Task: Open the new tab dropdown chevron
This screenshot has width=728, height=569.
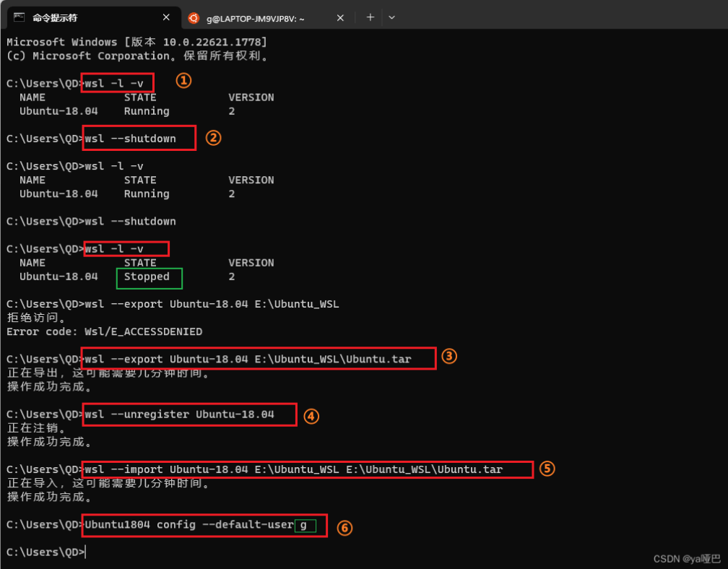Action: pyautogui.click(x=391, y=17)
